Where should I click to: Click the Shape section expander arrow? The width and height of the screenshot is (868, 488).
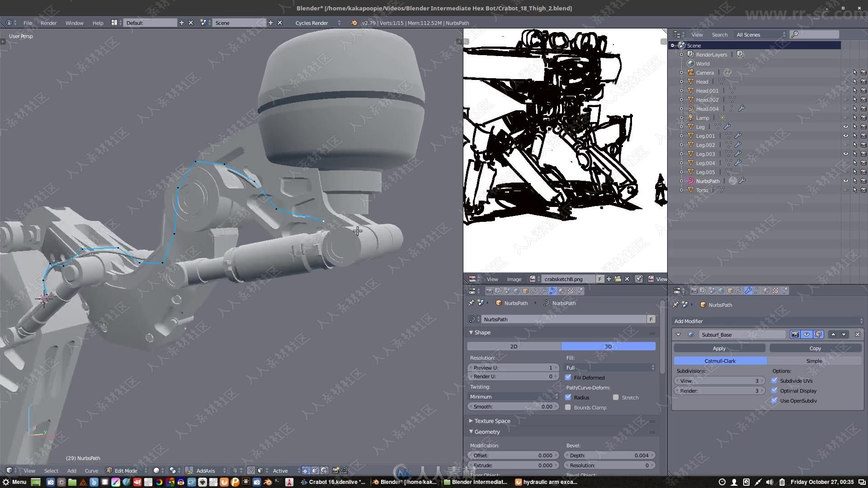(x=471, y=332)
